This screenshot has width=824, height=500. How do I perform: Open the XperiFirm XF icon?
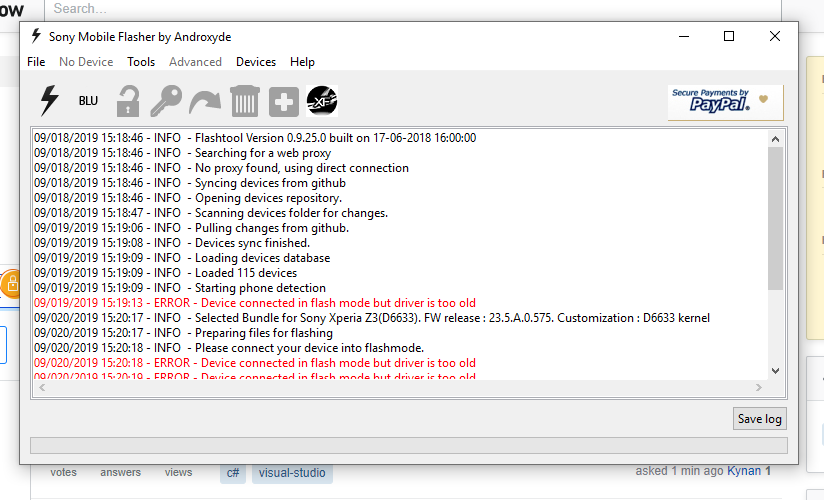[322, 100]
